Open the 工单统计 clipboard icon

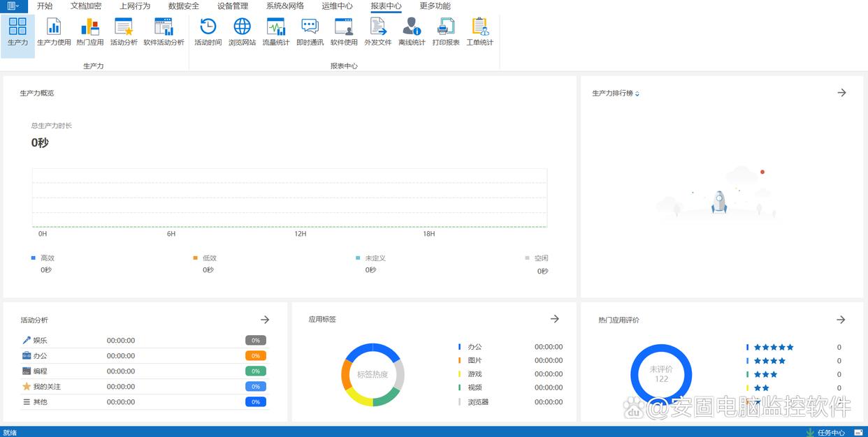coord(479,32)
